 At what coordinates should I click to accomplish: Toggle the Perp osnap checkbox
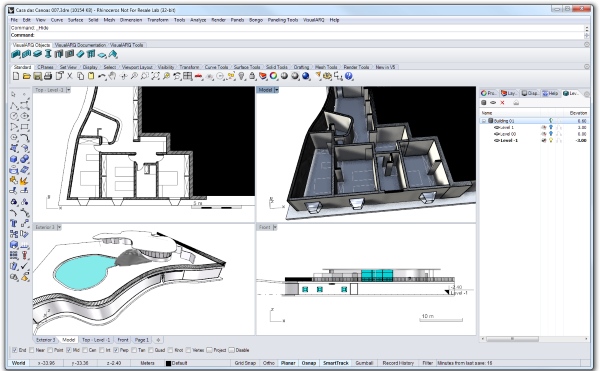coord(116,350)
